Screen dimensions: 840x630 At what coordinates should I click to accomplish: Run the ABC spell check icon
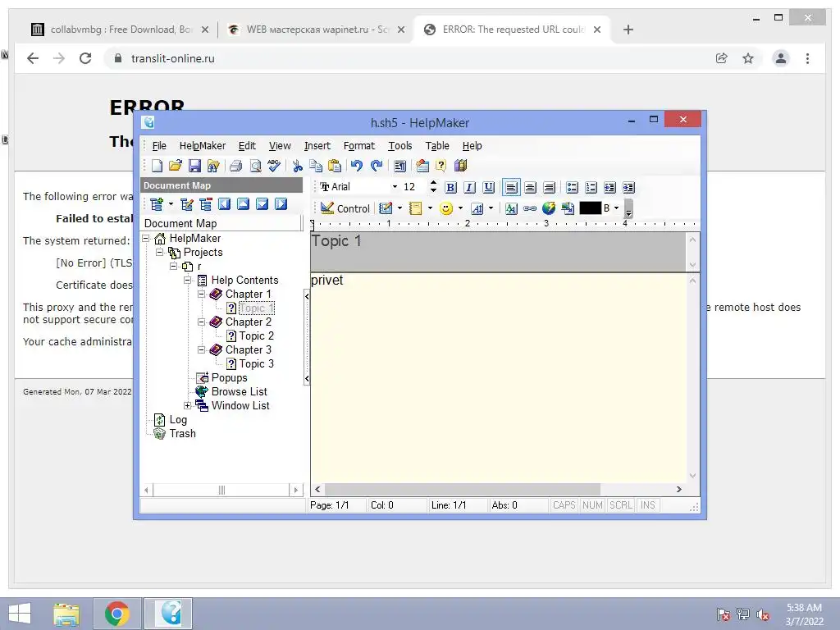point(274,166)
